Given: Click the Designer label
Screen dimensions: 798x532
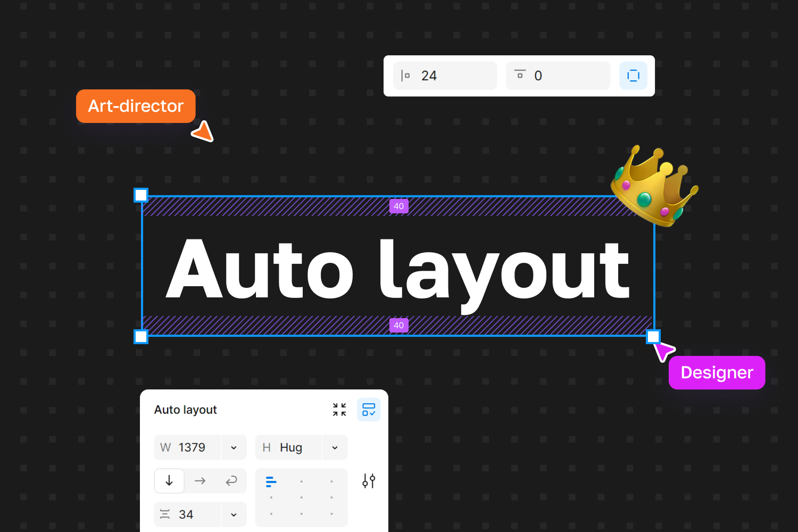Looking at the screenshot, I should pyautogui.click(x=717, y=372).
